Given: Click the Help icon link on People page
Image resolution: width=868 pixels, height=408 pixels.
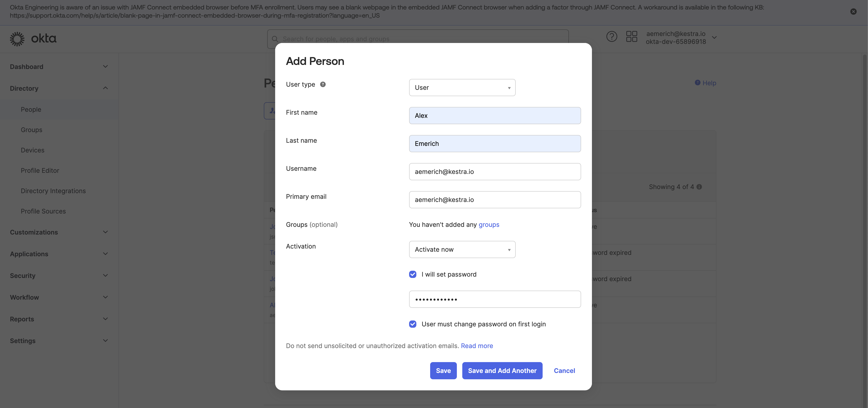Looking at the screenshot, I should click(697, 83).
